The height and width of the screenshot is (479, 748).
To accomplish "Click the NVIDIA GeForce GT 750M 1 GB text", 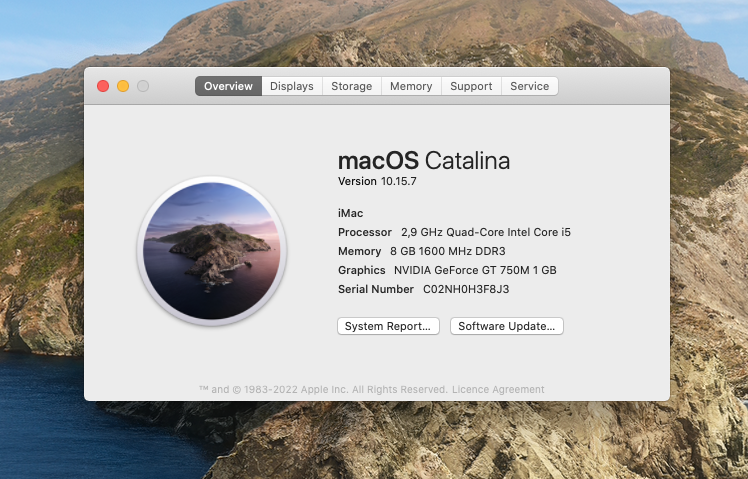I will 475,270.
